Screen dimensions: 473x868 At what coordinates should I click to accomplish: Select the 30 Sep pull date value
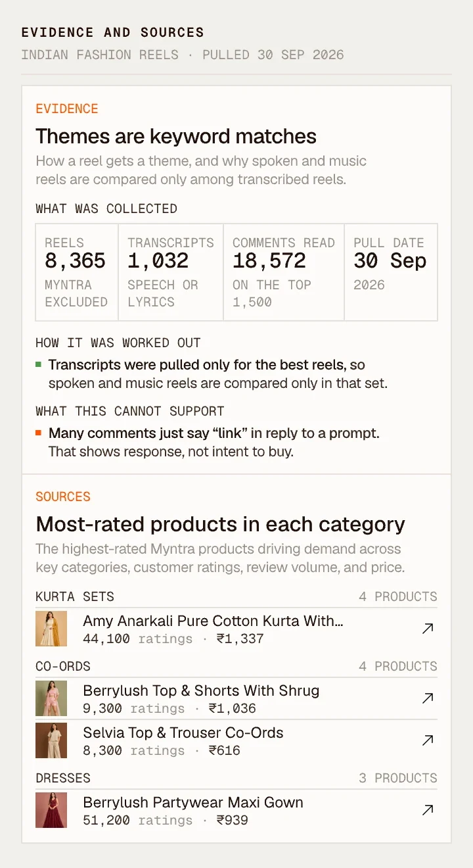[390, 261]
